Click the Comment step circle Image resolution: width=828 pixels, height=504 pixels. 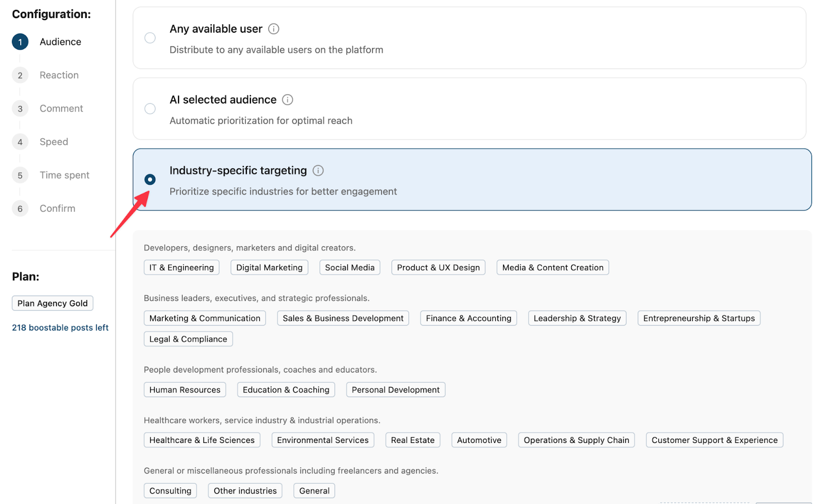(x=20, y=108)
